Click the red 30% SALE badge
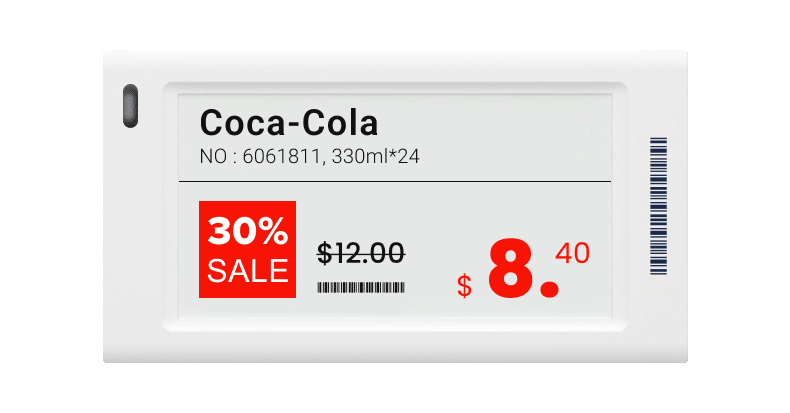790x413 pixels. pos(247,249)
